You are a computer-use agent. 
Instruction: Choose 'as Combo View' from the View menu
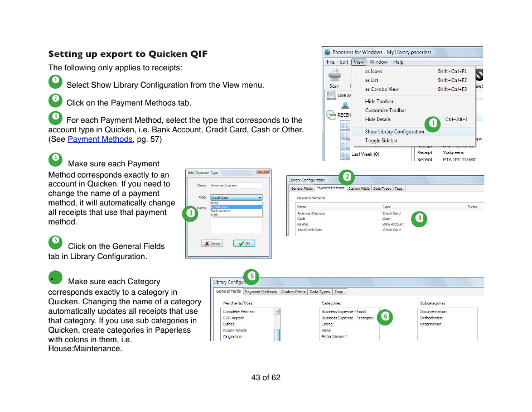click(x=413, y=89)
